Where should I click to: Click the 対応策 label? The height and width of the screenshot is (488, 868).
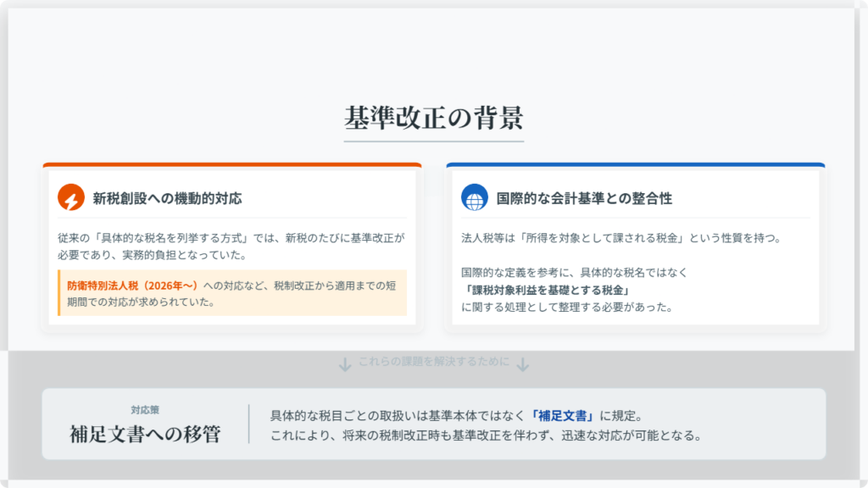pos(145,408)
